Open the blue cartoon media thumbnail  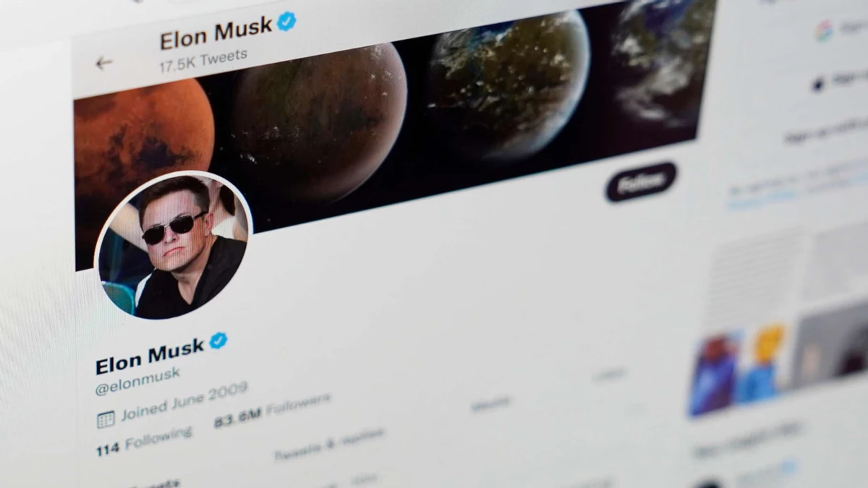click(x=740, y=369)
